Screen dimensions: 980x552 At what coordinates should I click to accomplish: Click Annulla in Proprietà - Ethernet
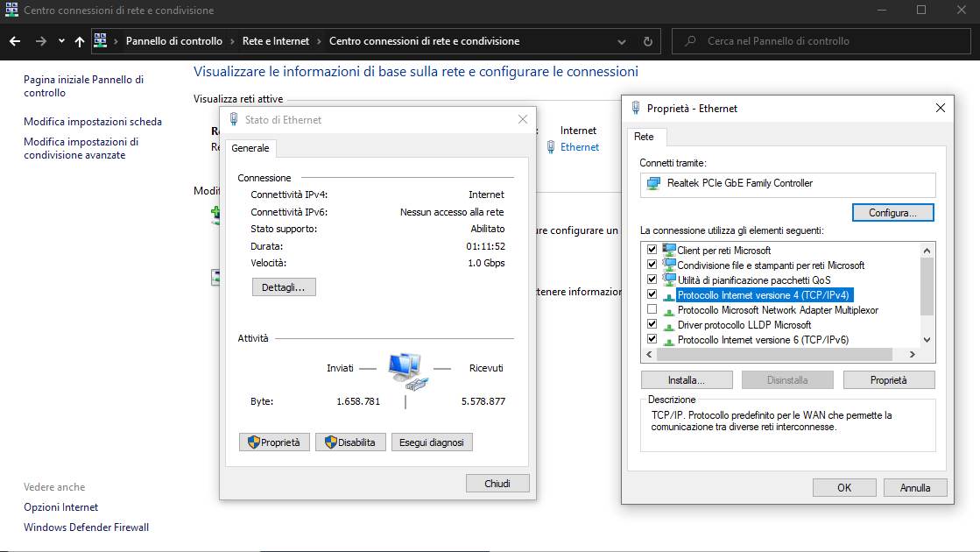(915, 488)
